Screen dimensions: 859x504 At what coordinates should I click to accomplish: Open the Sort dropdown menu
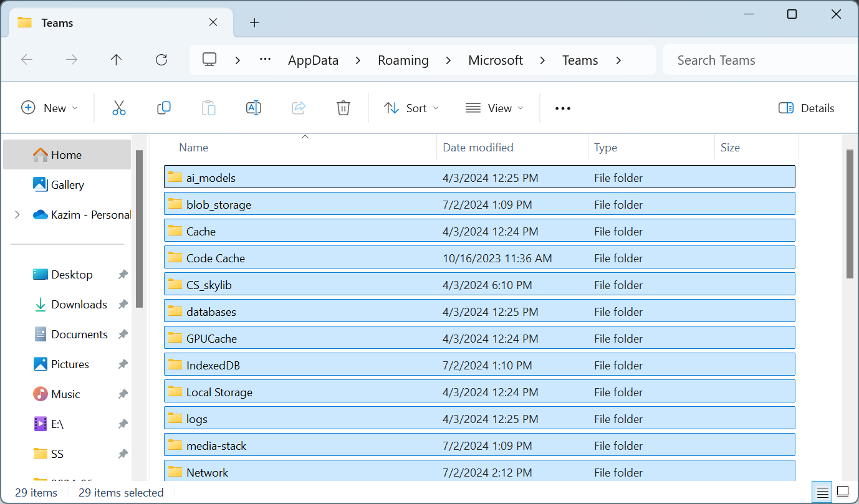pyautogui.click(x=411, y=108)
